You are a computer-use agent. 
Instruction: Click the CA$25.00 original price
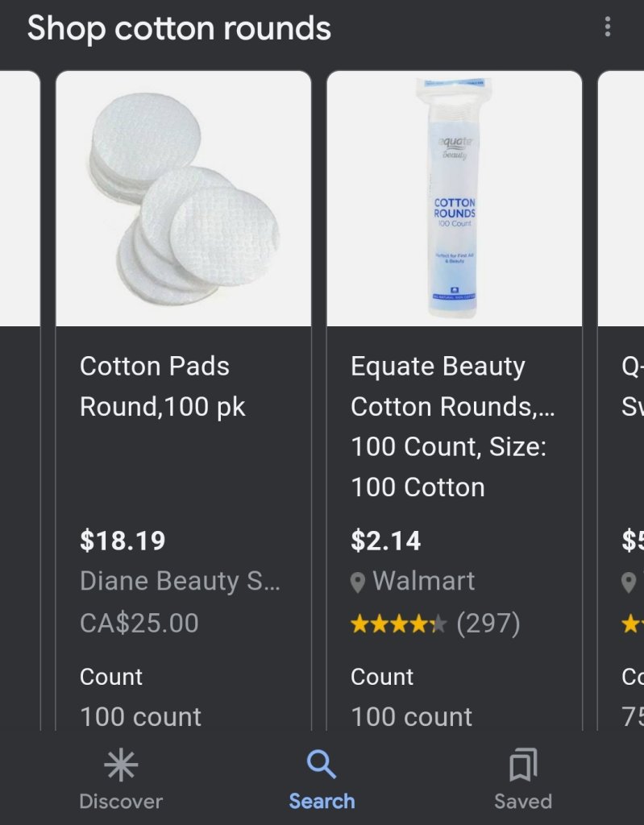pyautogui.click(x=139, y=623)
